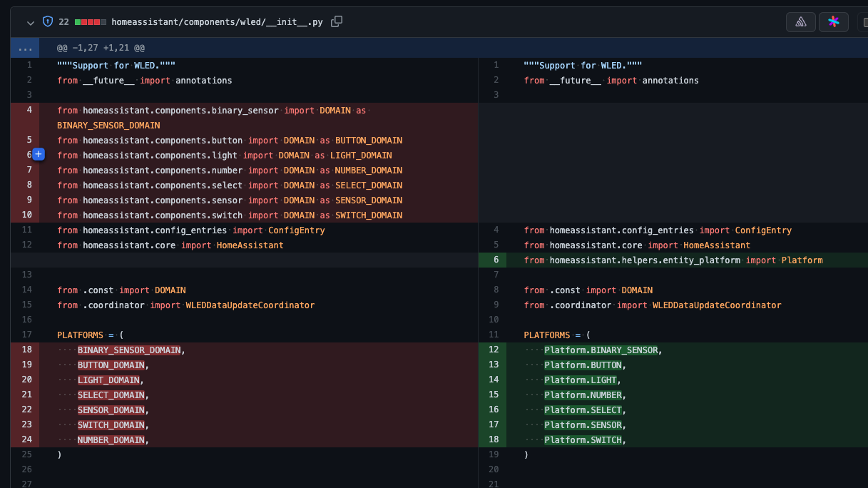Click the hunk header @@ -1,27 +1,21 @@
This screenshot has width=868, height=488.
coord(100,47)
